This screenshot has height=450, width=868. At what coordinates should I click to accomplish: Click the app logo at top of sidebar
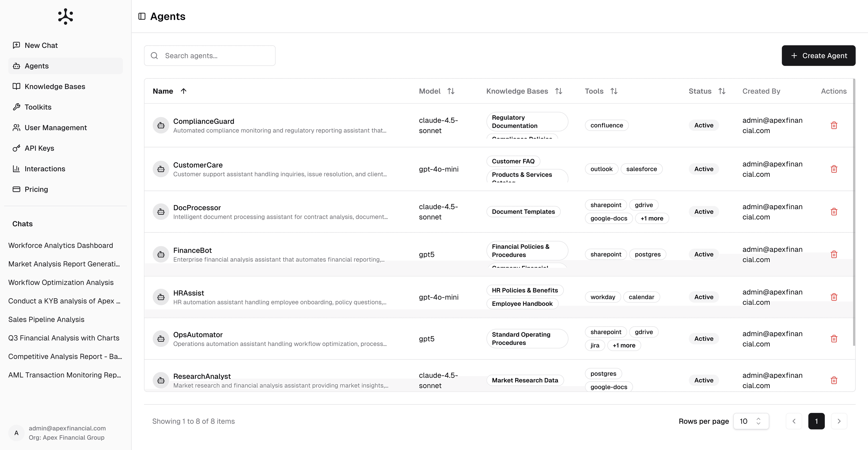65,16
